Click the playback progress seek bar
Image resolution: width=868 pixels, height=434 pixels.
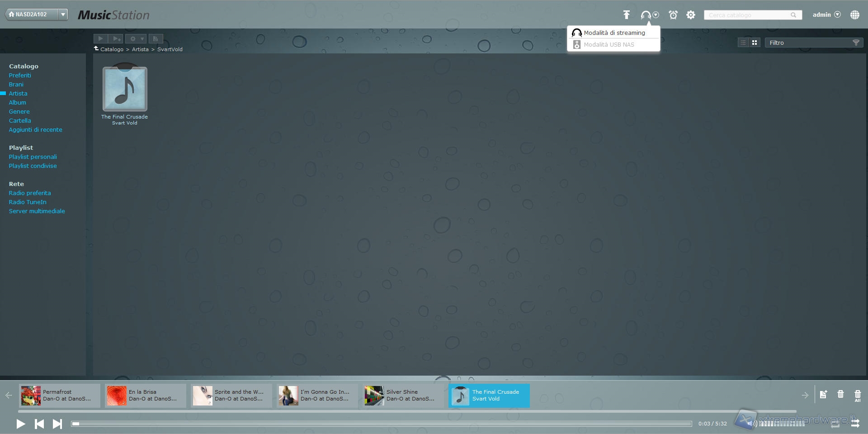(x=381, y=424)
